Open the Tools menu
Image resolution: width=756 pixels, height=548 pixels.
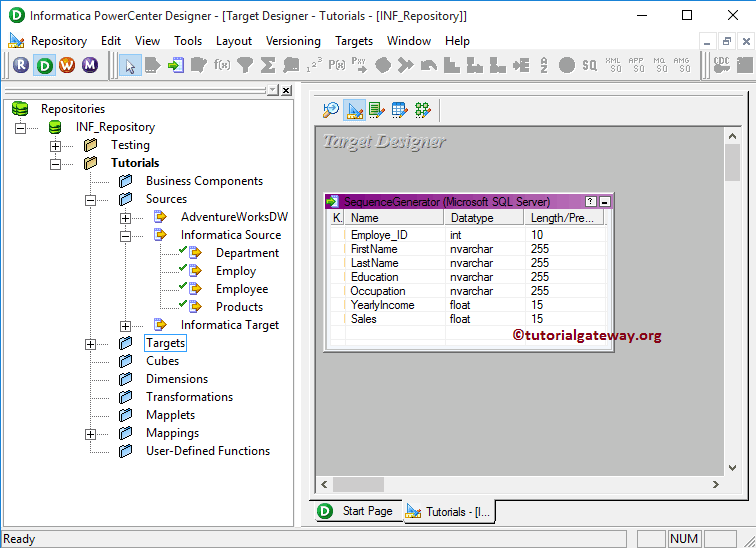point(188,41)
